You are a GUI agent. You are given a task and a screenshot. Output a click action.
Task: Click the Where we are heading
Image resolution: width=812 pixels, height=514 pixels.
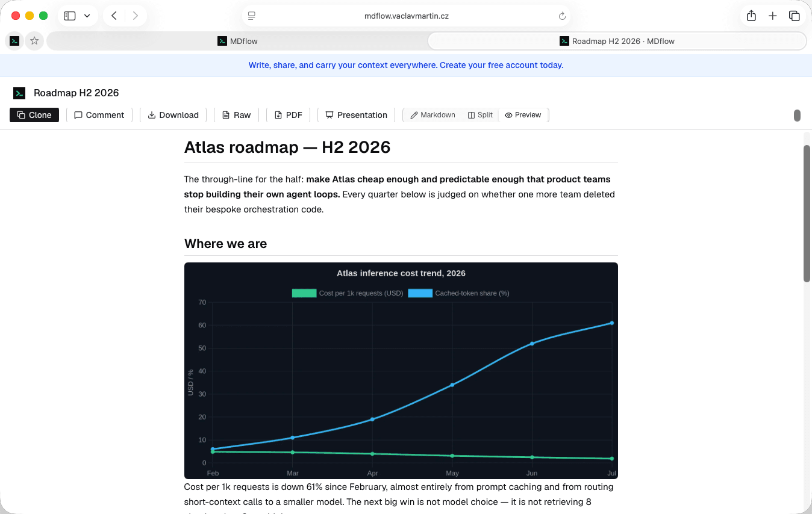[x=225, y=244]
